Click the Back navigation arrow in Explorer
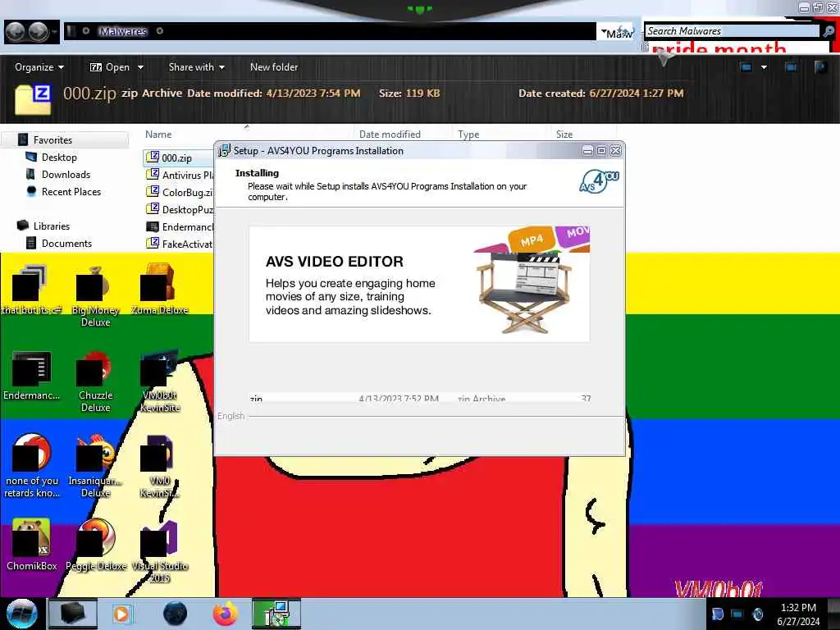 pos(15,32)
